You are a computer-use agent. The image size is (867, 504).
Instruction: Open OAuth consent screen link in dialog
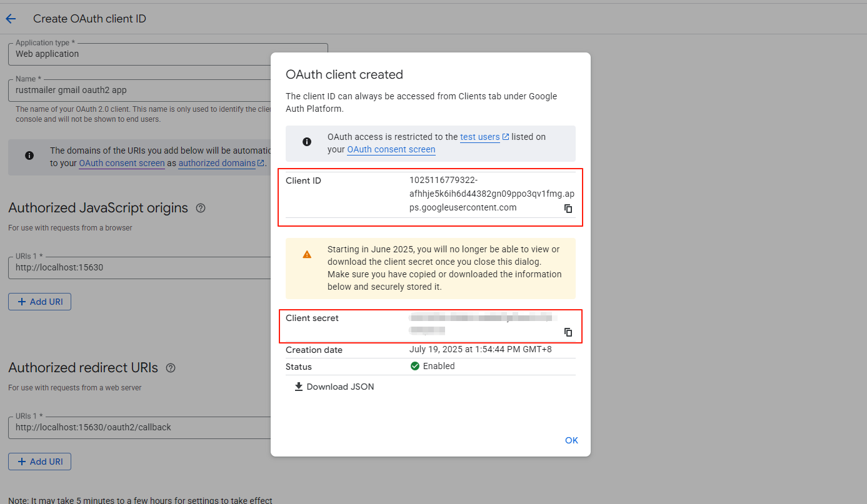coord(391,149)
